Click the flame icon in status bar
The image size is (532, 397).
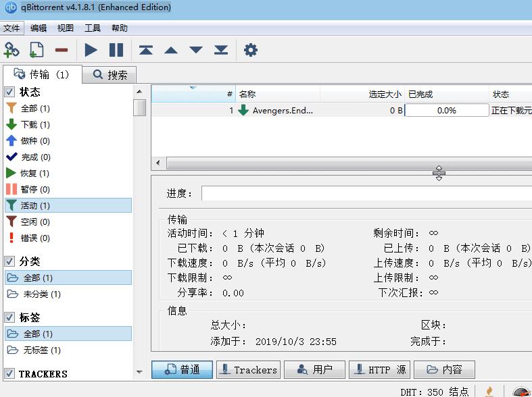pyautogui.click(x=489, y=392)
